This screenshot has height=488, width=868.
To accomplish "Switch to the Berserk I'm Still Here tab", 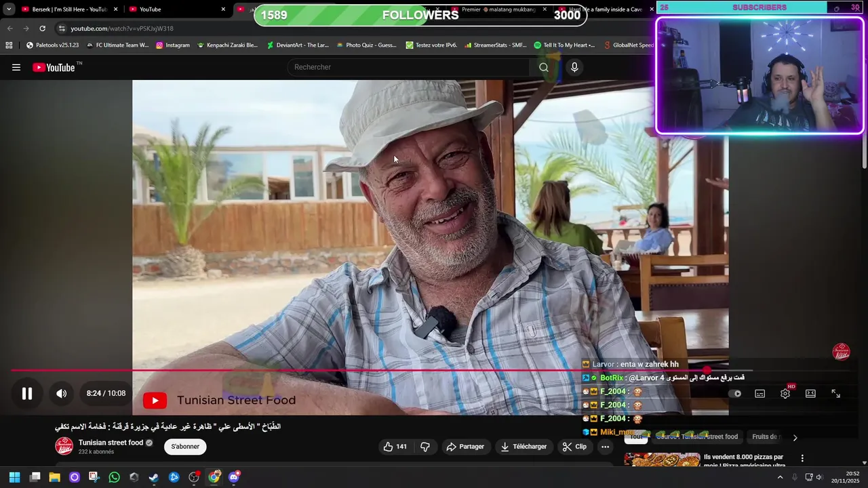I will click(x=69, y=9).
